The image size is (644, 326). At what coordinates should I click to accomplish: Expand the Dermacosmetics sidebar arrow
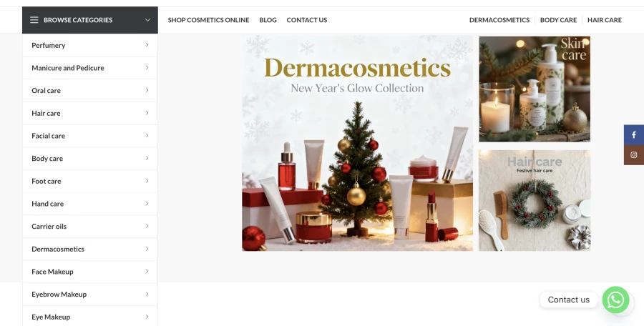click(x=147, y=249)
